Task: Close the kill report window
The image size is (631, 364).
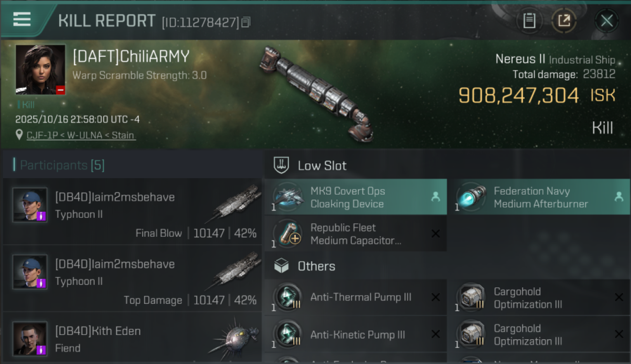Action: point(607,20)
